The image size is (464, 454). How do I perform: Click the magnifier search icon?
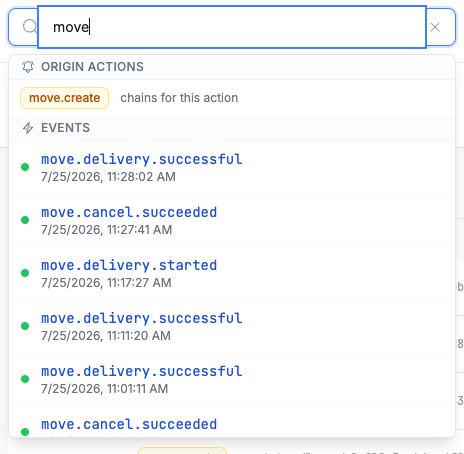[x=29, y=27]
